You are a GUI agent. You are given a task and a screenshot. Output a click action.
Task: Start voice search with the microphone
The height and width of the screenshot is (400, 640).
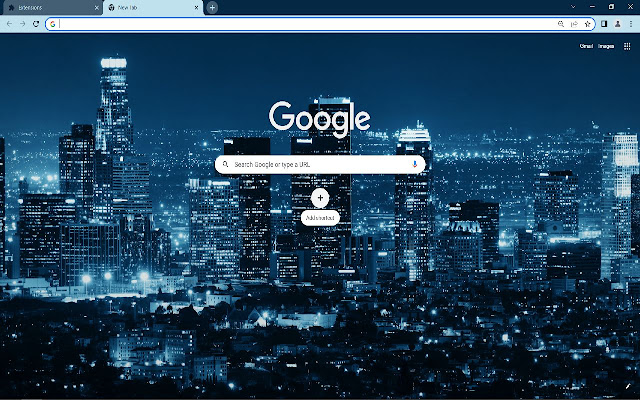[x=415, y=164]
